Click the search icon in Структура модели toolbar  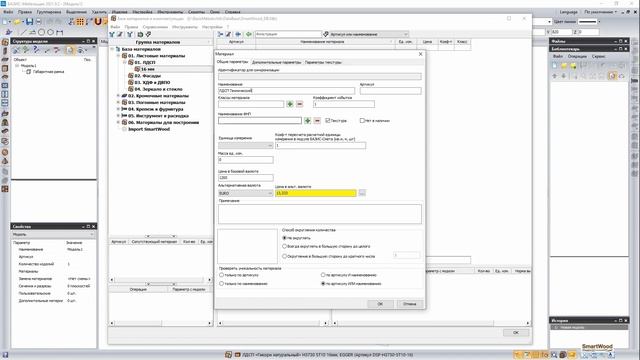point(70,50)
